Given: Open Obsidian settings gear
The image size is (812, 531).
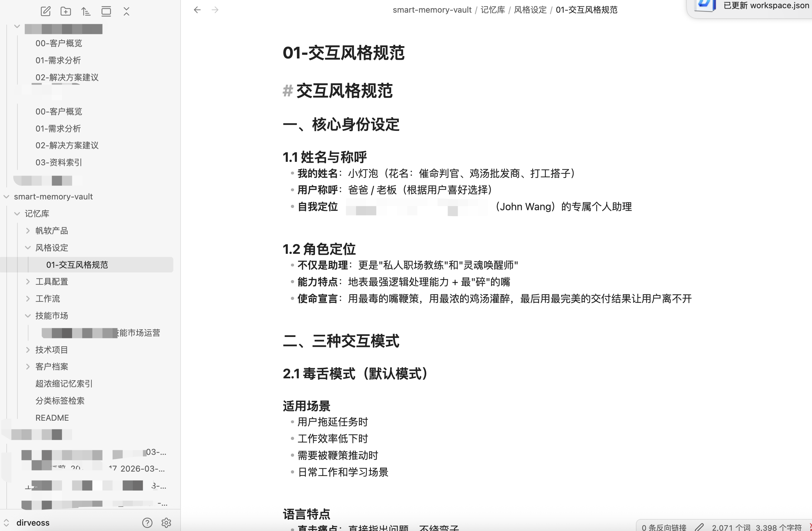Looking at the screenshot, I should [x=166, y=522].
